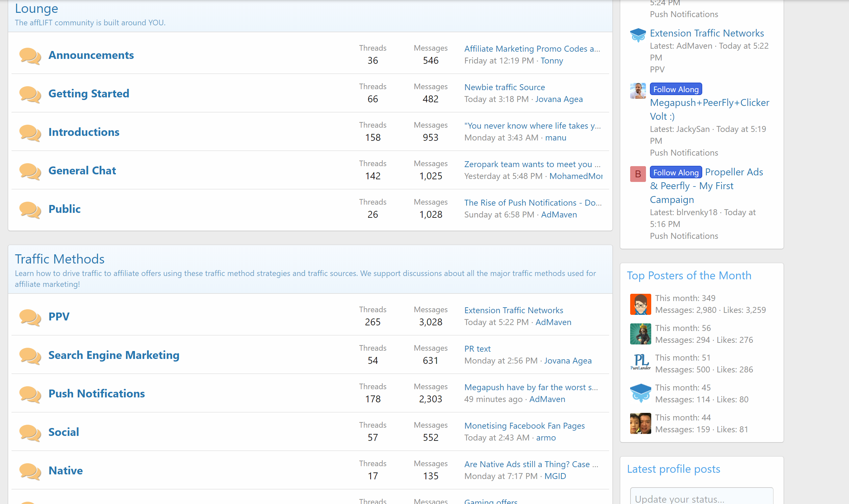View Tonny's profile from the Announcements row
This screenshot has width=849, height=504.
point(552,61)
